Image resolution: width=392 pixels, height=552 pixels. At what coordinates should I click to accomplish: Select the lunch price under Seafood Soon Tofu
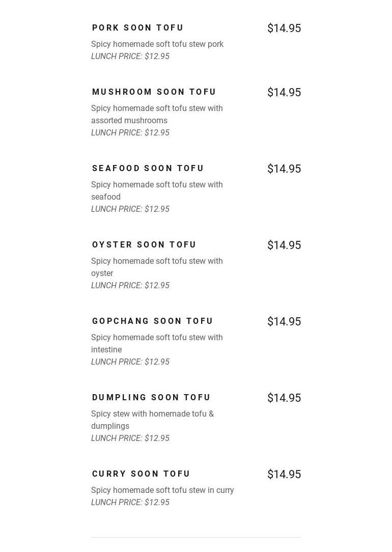(130, 209)
